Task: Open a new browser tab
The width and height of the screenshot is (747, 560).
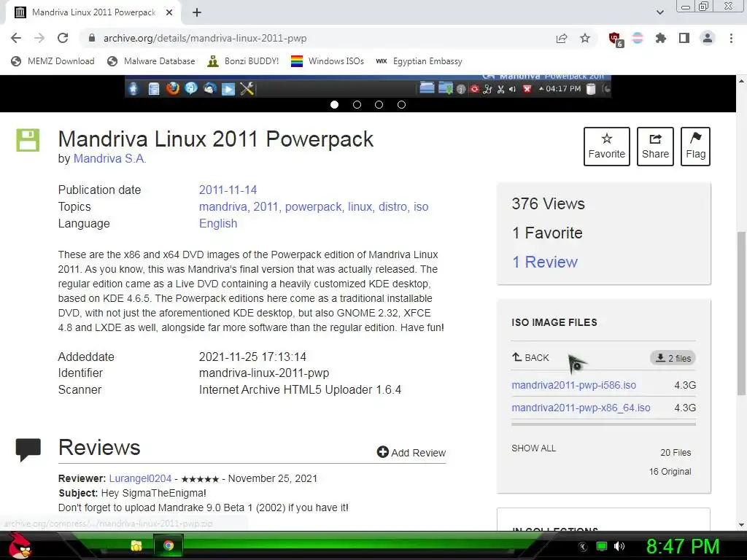Action: click(x=197, y=12)
